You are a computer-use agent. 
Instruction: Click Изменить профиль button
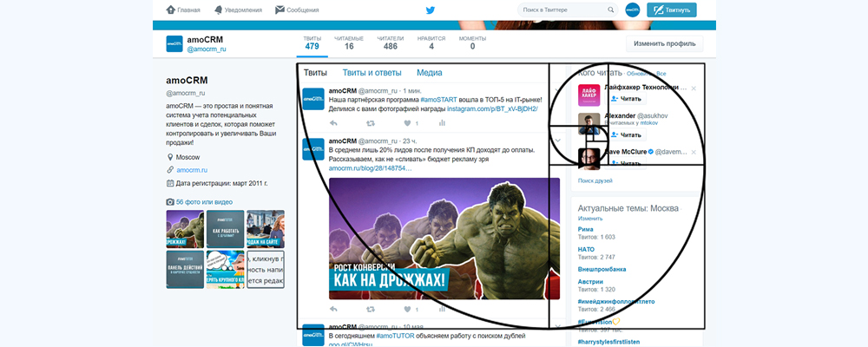(x=664, y=43)
